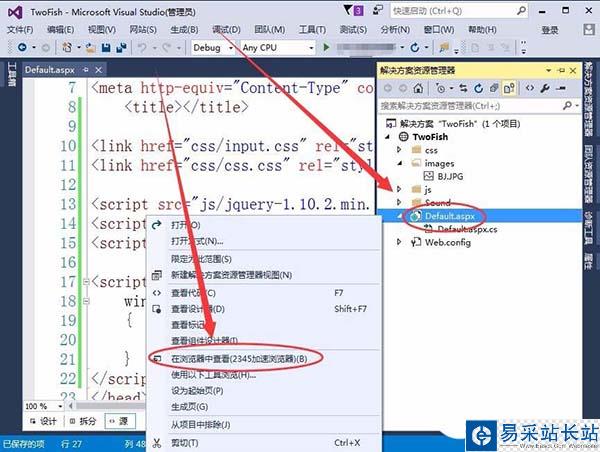600x452 pixels.
Task: Click the notifications flag icon in the title bar
Action: 348,10
